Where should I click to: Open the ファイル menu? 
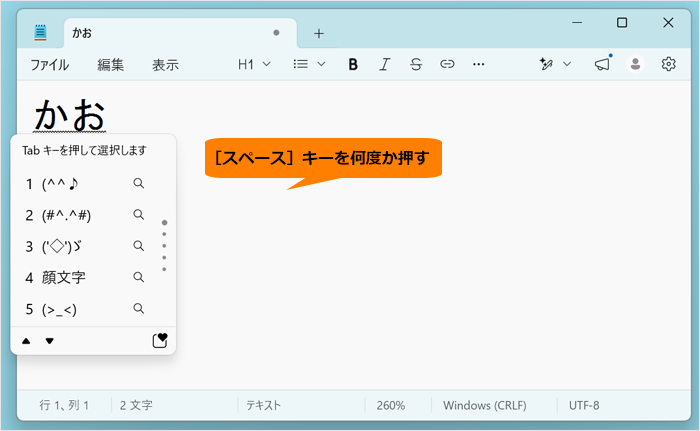50,65
